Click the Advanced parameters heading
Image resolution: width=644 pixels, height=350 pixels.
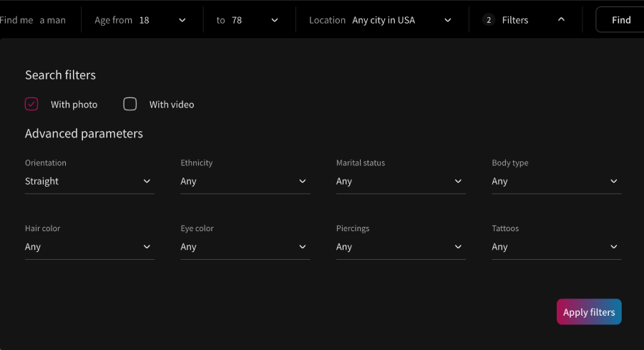click(84, 134)
